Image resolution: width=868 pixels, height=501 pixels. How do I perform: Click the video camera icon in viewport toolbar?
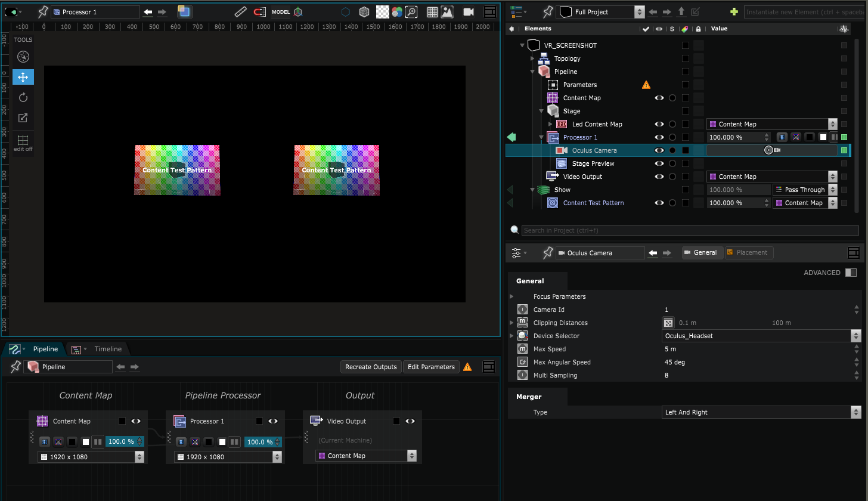point(469,12)
